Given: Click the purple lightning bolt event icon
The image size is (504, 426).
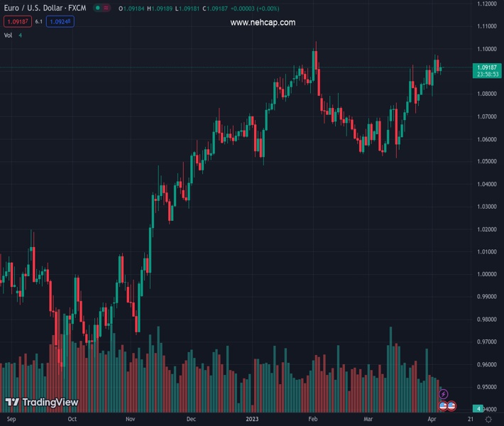Looking at the screenshot, I should tap(444, 394).
